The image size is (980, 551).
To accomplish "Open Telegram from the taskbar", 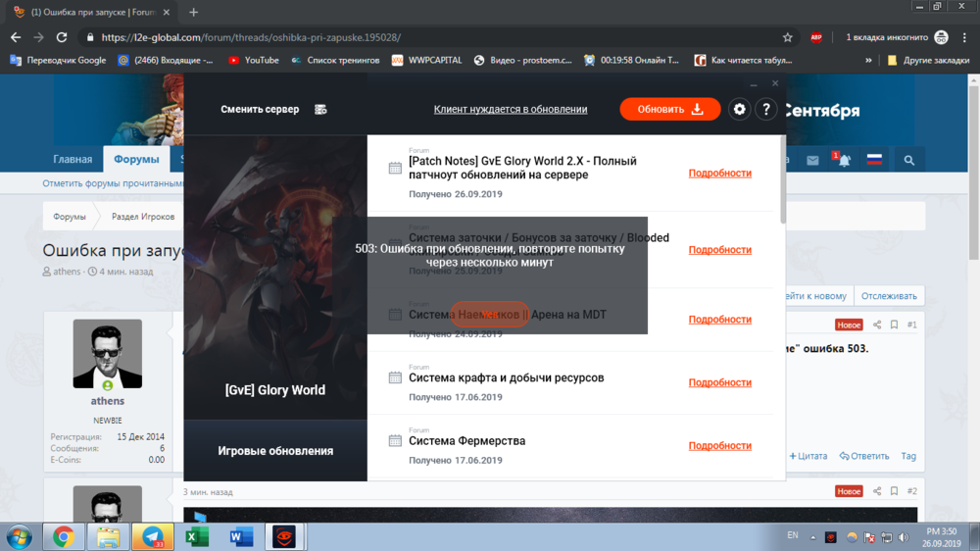I will pyautogui.click(x=152, y=536).
